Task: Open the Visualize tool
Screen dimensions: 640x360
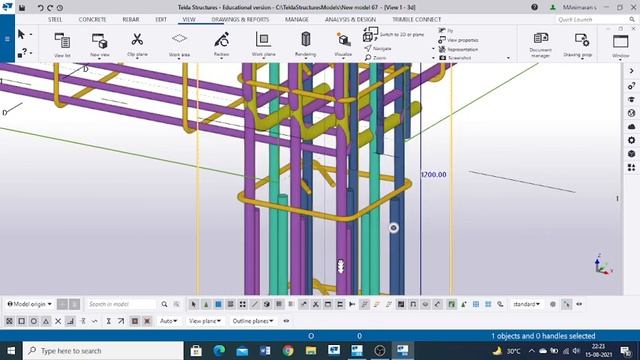Action: [x=343, y=44]
